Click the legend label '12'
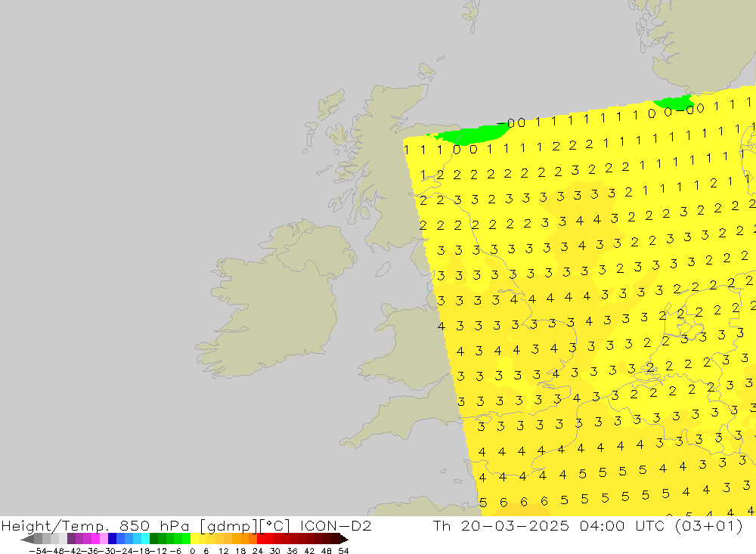Screen dimensions: 756x554 [223, 551]
